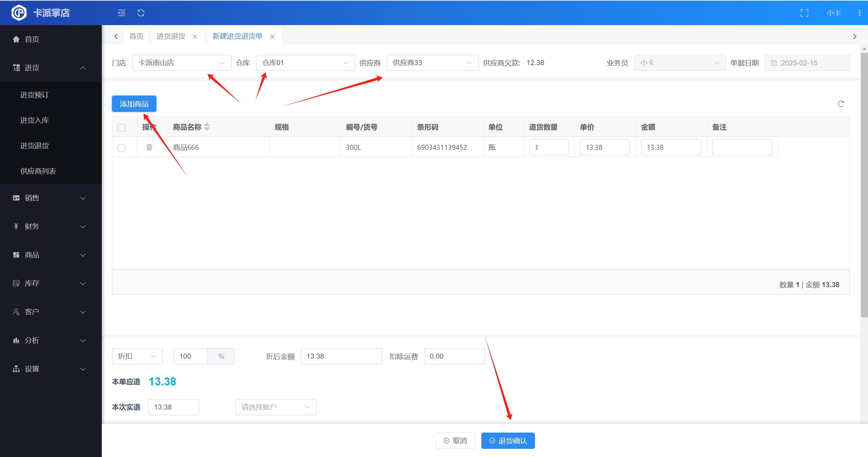
Task: Check the checkbox for 商品666 row
Action: 121,148
